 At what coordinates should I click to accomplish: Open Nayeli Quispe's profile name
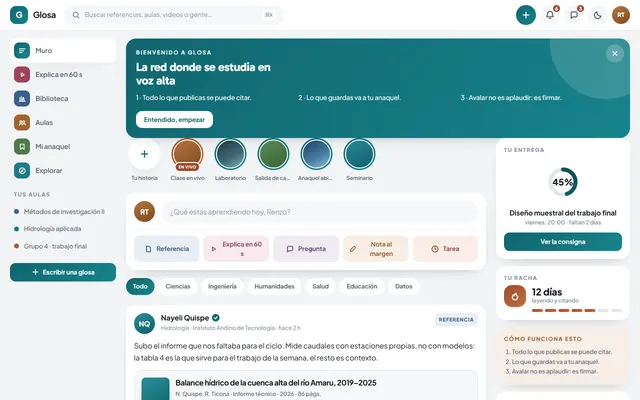pyautogui.click(x=185, y=318)
